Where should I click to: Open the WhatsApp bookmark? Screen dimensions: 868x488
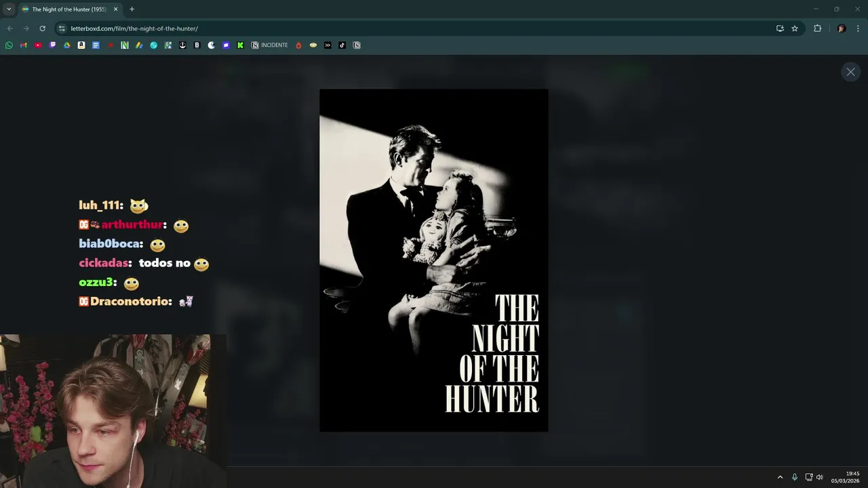pyautogui.click(x=9, y=45)
